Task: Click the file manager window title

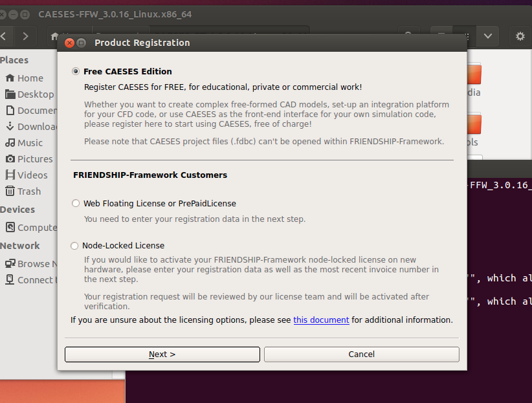Action: click(115, 14)
